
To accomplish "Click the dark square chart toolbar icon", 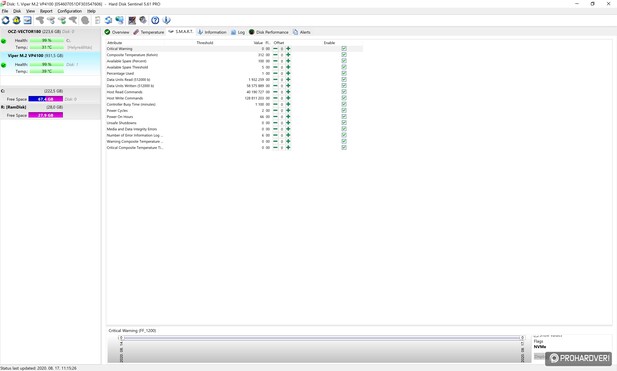I will coord(132,20).
